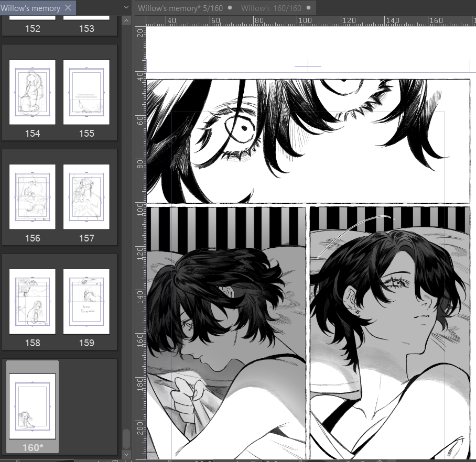
Task: Select page 159 thumbnail
Action: tap(86, 302)
